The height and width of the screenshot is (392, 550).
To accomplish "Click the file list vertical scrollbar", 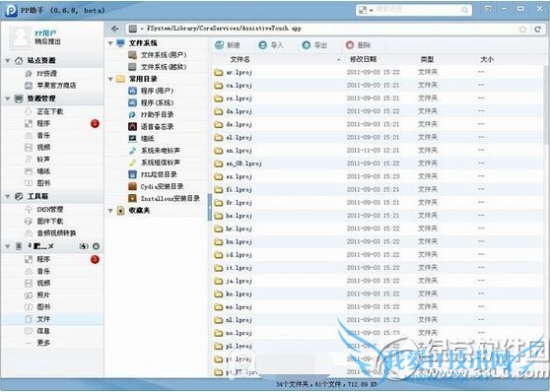I will [x=547, y=105].
